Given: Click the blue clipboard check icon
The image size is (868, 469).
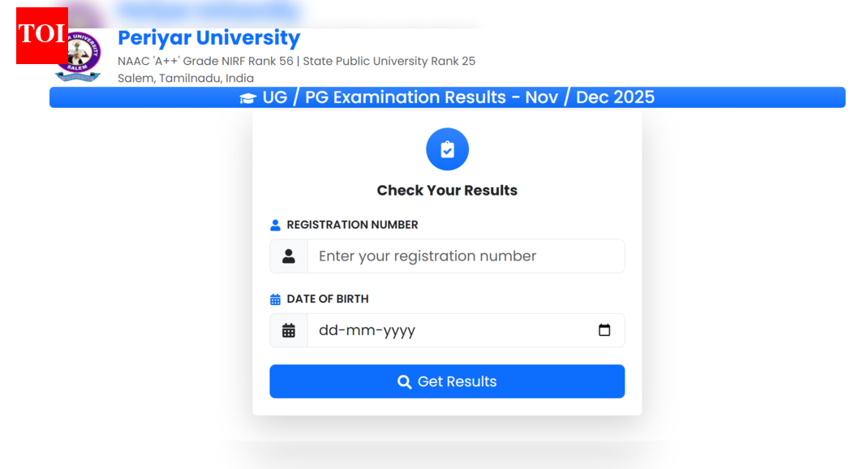Looking at the screenshot, I should point(447,149).
